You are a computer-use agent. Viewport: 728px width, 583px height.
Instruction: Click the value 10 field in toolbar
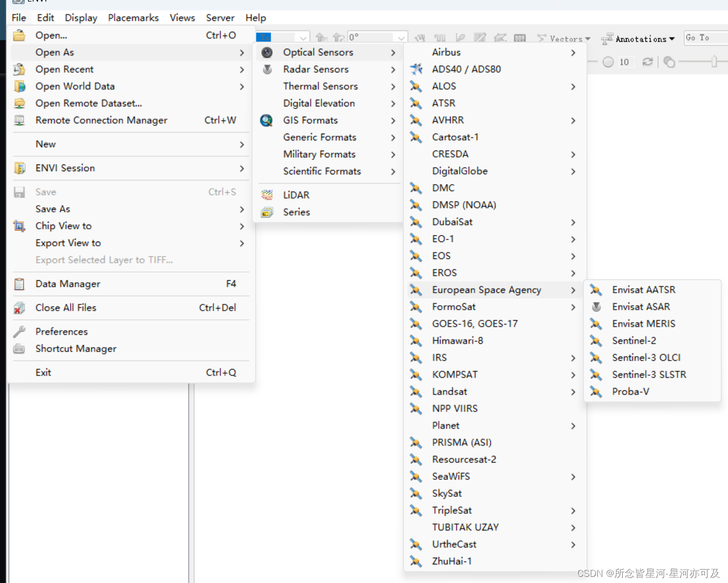[626, 62]
